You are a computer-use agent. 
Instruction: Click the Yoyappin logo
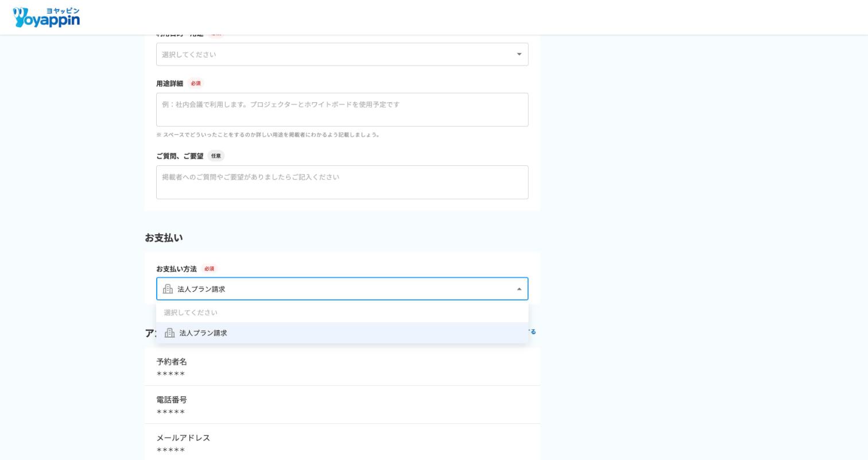46,17
